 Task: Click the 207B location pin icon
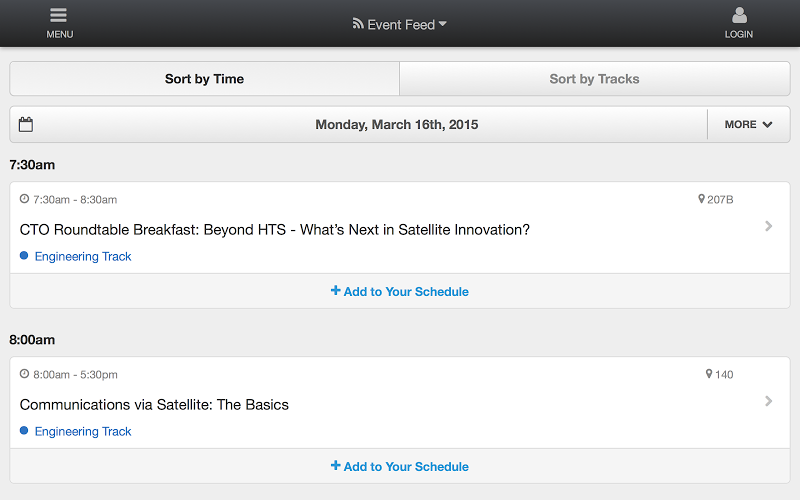(702, 199)
